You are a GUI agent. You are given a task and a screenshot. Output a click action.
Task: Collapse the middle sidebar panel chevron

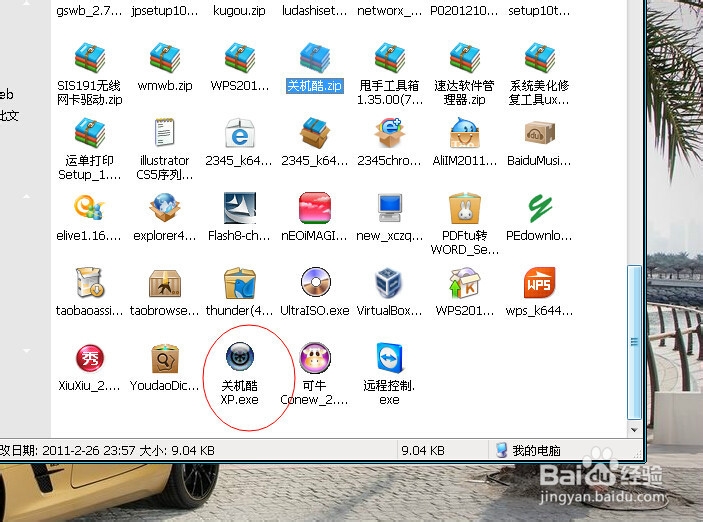pos(26,196)
